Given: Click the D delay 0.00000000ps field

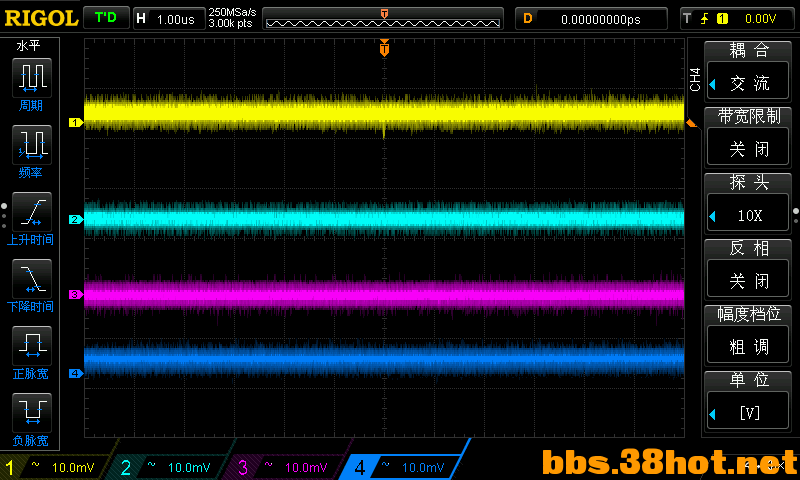Looking at the screenshot, I should (x=591, y=19).
